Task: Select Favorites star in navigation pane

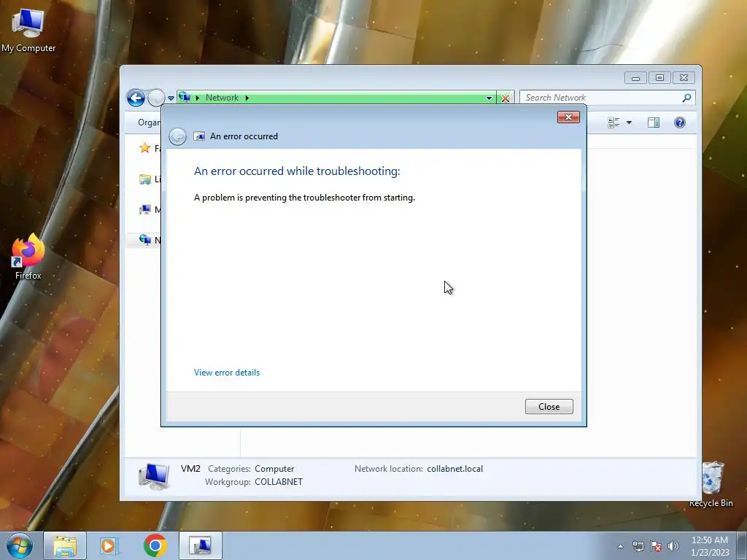Action: click(145, 148)
